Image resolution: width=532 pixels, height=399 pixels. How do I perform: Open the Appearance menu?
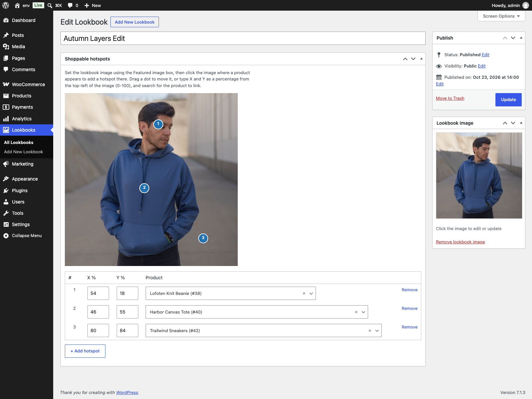point(27,179)
